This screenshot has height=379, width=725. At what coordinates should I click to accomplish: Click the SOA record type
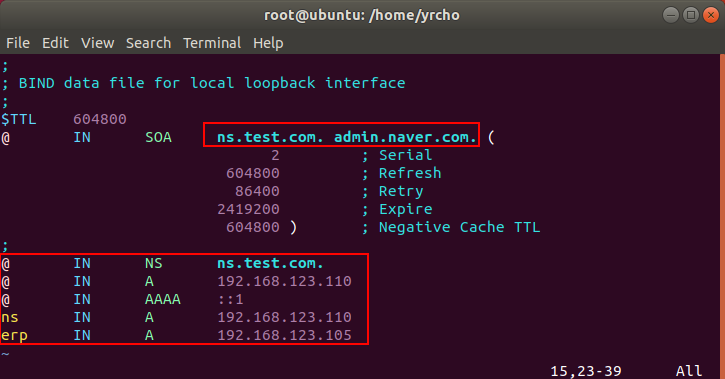coord(158,137)
